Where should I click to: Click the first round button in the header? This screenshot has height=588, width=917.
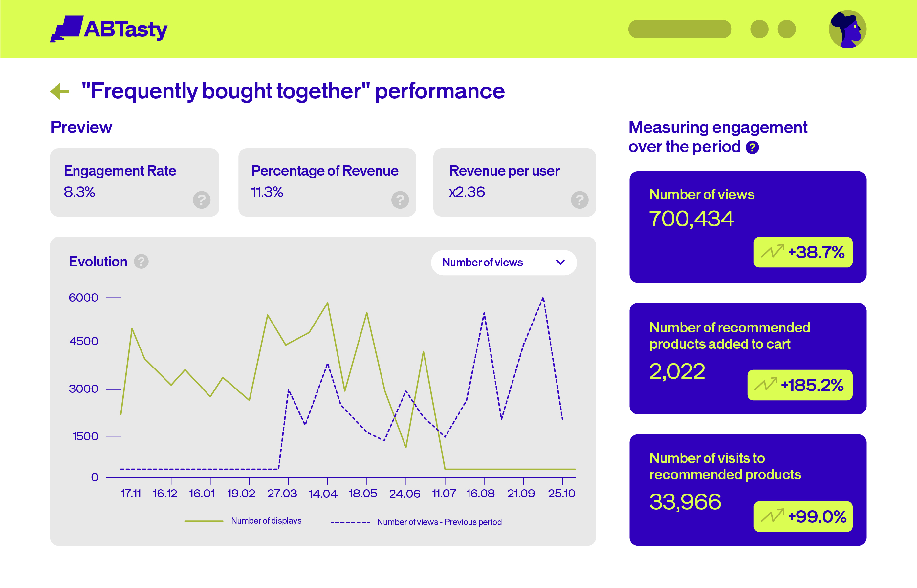coord(759,30)
